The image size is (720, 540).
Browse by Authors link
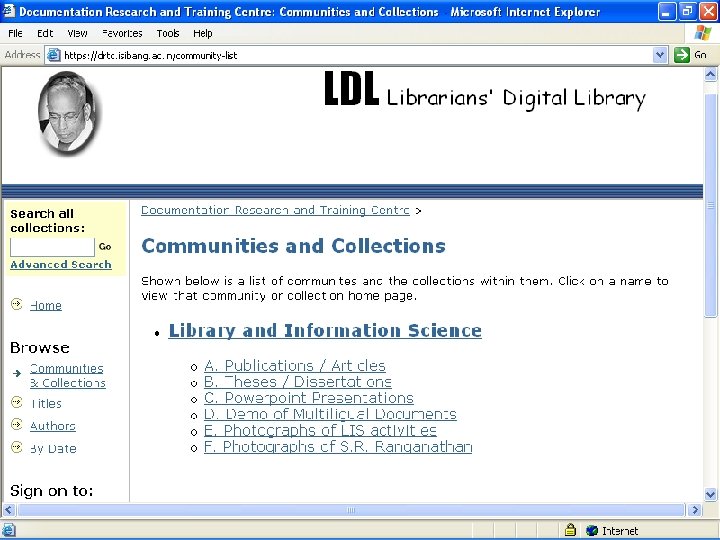(x=53, y=426)
